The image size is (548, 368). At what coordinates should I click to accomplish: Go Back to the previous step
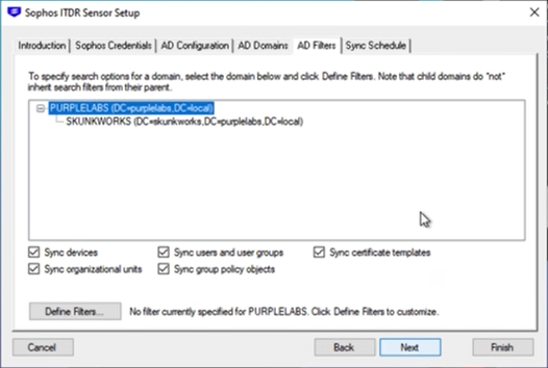tap(345, 347)
